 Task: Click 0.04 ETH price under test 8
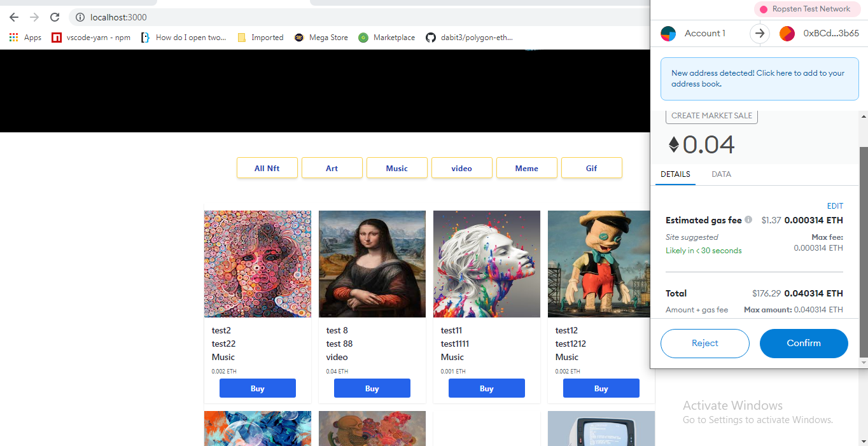point(337,372)
